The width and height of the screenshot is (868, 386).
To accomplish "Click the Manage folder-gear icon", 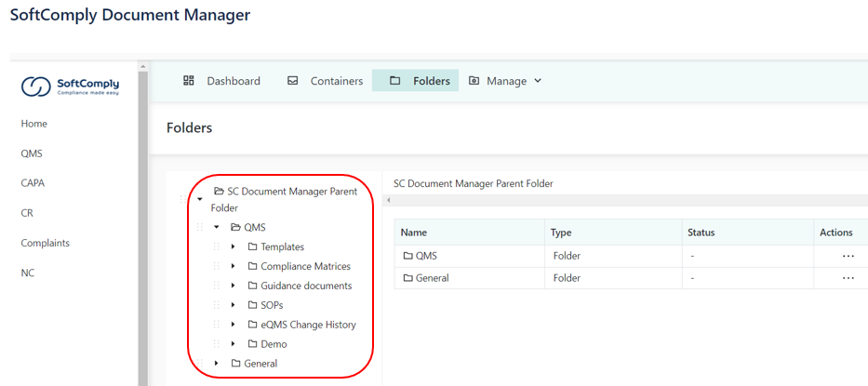I will tap(474, 81).
